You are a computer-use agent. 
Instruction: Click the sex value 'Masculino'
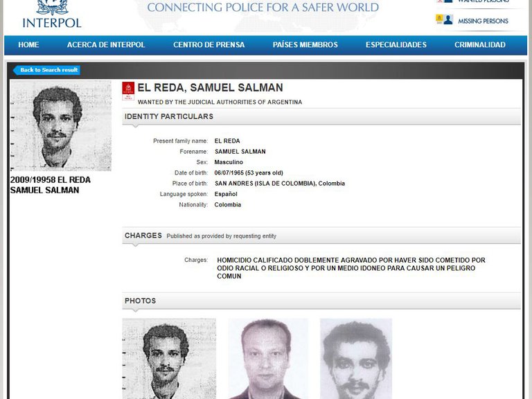(229, 162)
